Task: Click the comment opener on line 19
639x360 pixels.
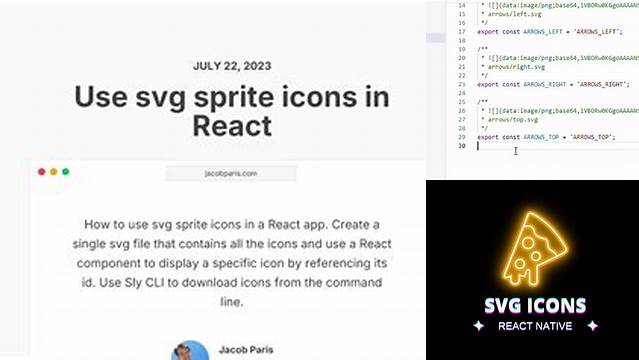Action: tap(483, 49)
